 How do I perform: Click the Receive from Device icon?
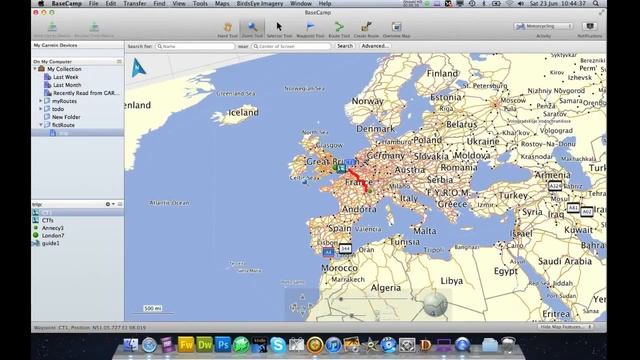pos(94,27)
